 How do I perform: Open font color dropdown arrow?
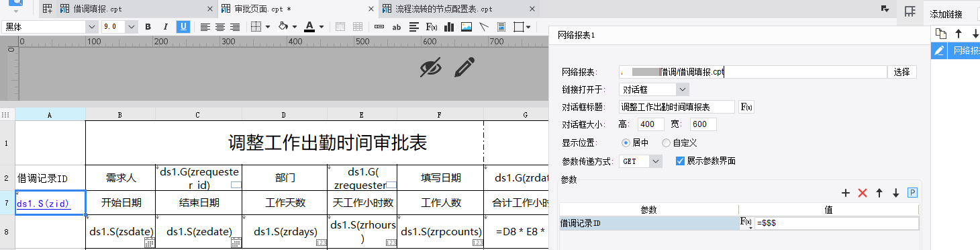coord(322,28)
